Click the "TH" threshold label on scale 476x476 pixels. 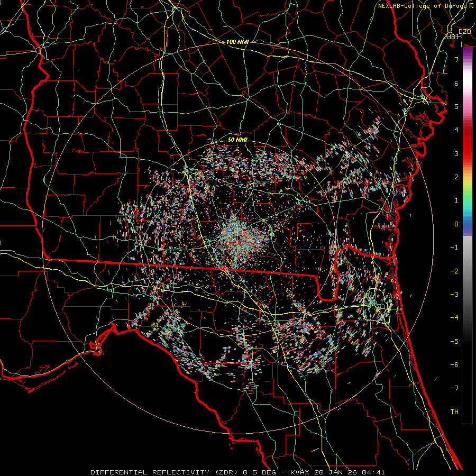tap(454, 412)
